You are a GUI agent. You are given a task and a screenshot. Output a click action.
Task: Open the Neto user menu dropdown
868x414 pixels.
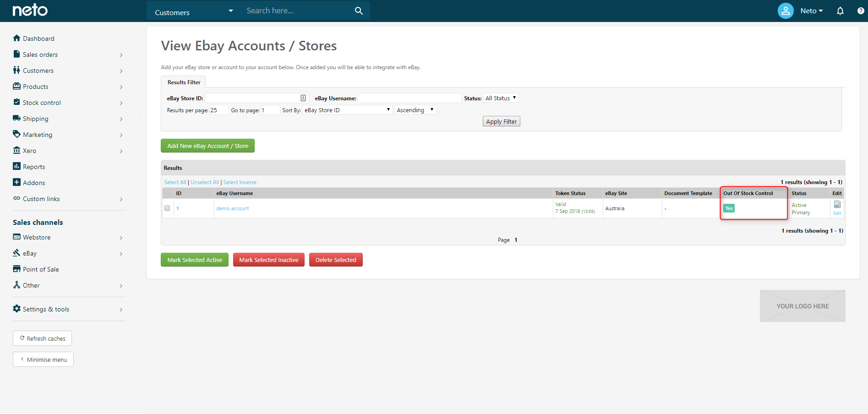click(x=812, y=11)
